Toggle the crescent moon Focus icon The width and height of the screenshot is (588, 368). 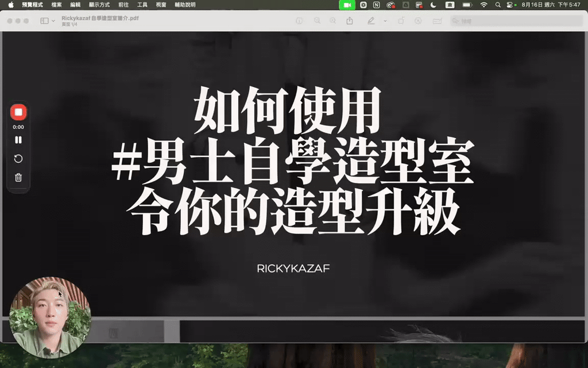point(434,5)
